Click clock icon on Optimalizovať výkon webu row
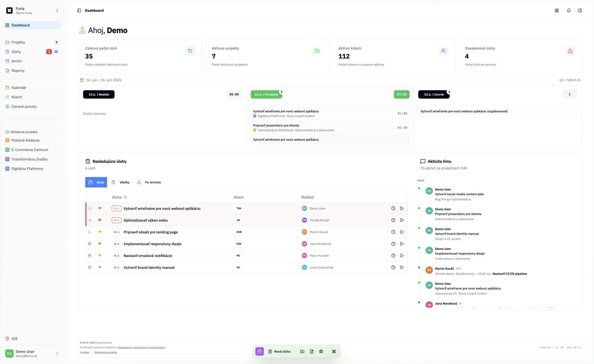 coord(393,220)
